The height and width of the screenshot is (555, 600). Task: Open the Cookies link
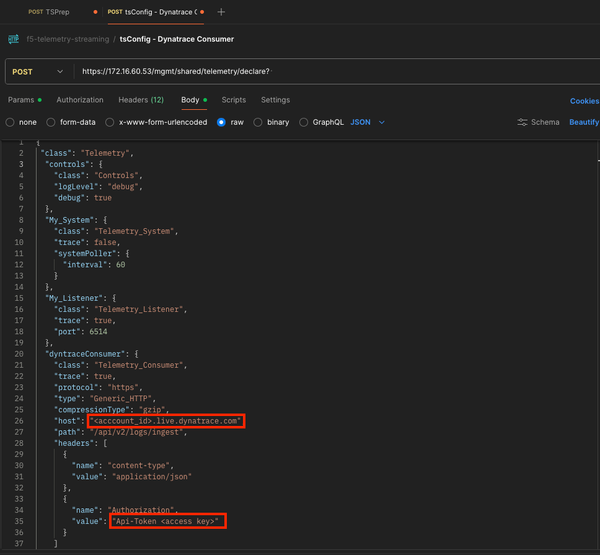(x=584, y=100)
